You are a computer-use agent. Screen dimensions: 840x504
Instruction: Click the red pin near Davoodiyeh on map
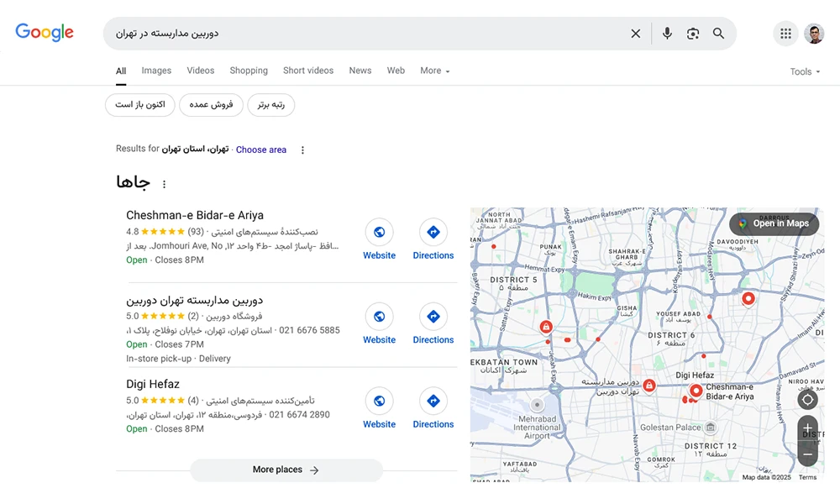[748, 298]
